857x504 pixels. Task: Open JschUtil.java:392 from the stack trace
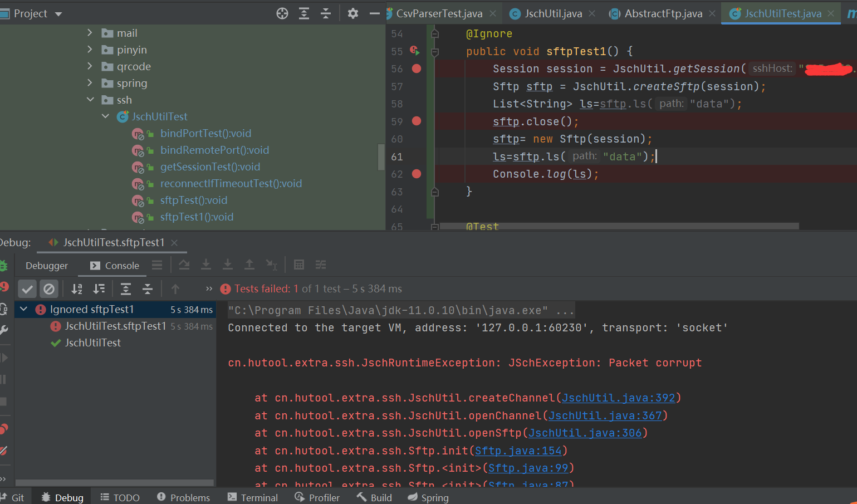(x=618, y=398)
